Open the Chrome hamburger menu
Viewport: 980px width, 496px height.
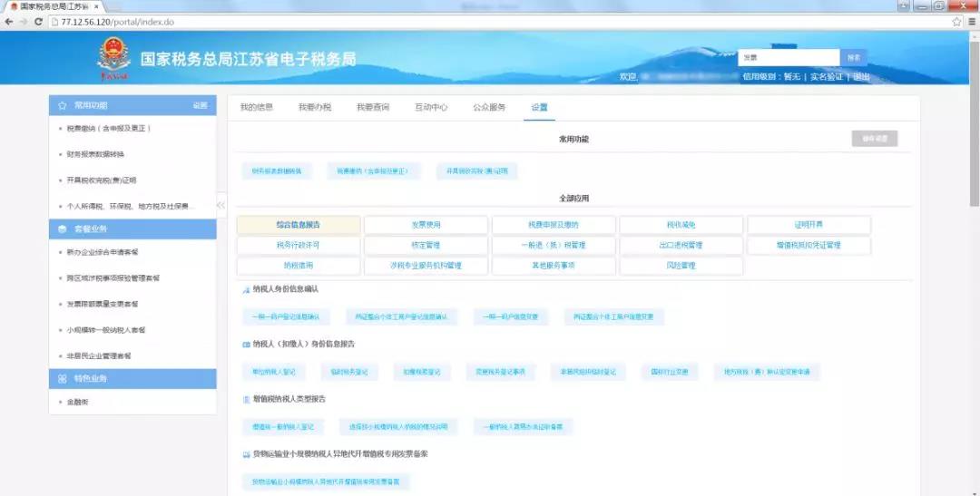pos(971,21)
